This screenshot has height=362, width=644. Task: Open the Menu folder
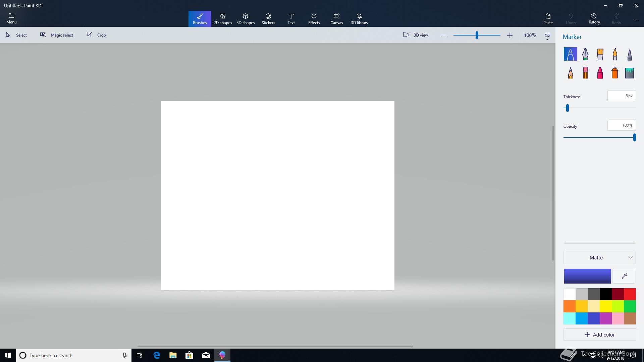click(x=11, y=18)
